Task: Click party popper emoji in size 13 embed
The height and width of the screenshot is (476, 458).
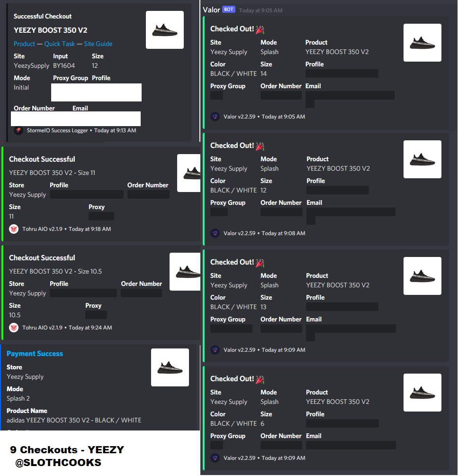Action: click(260, 263)
